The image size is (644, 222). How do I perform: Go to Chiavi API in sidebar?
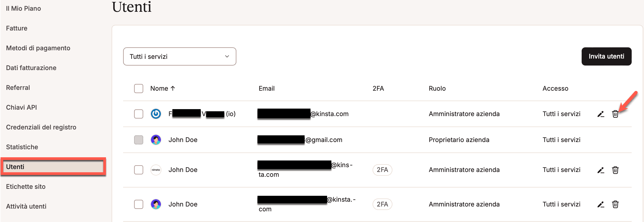(x=21, y=107)
